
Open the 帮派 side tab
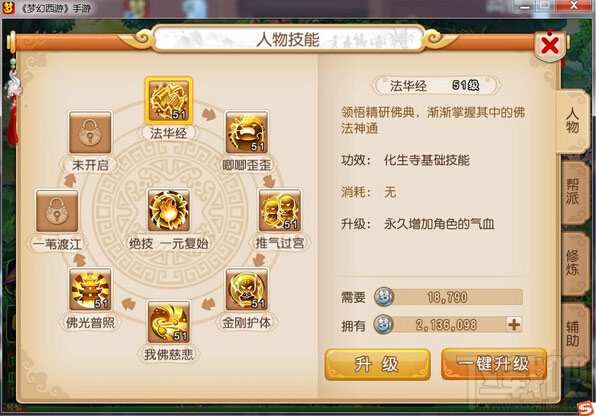573,192
